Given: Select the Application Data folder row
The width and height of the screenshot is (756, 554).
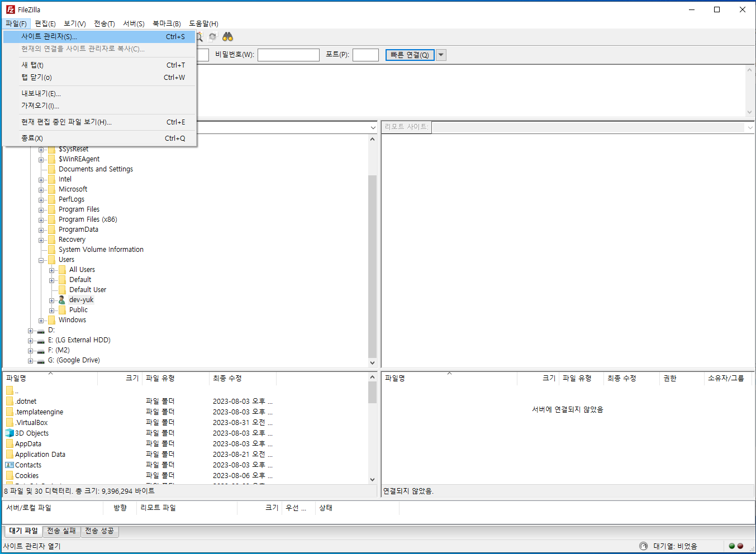Looking at the screenshot, I should pyautogui.click(x=186, y=454).
